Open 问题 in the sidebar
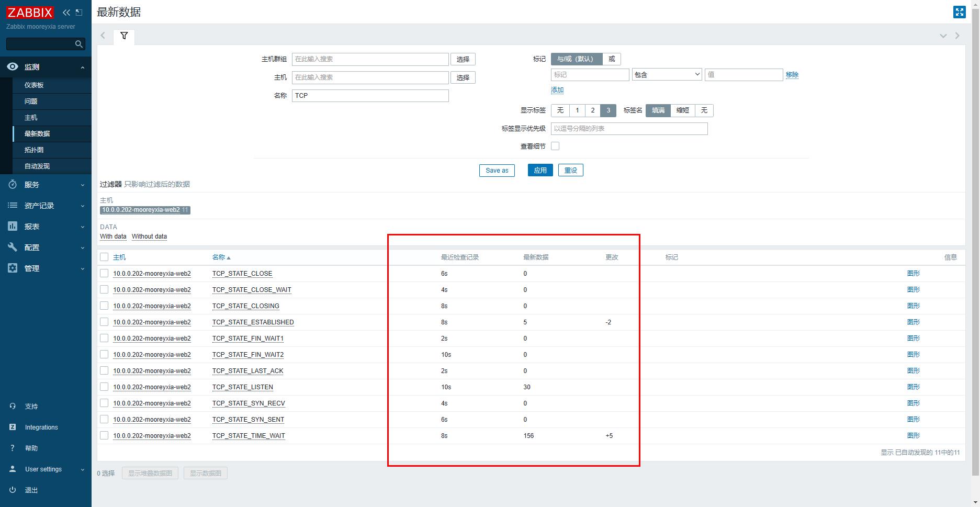Viewport: 980px width, 507px height. tap(31, 101)
